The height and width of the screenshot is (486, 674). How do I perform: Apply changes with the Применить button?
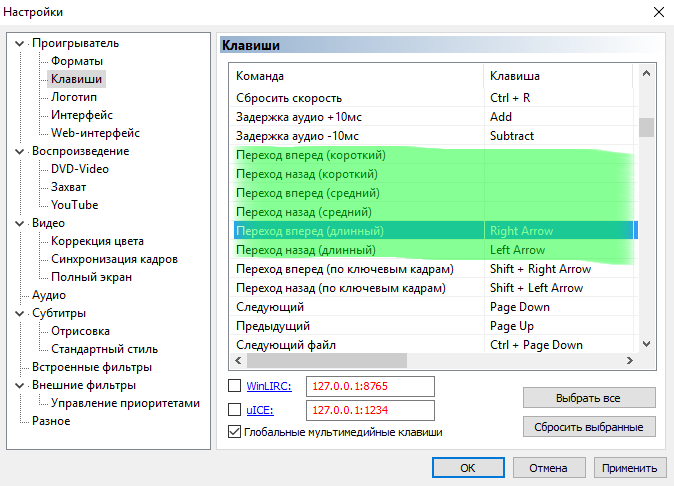point(629,468)
